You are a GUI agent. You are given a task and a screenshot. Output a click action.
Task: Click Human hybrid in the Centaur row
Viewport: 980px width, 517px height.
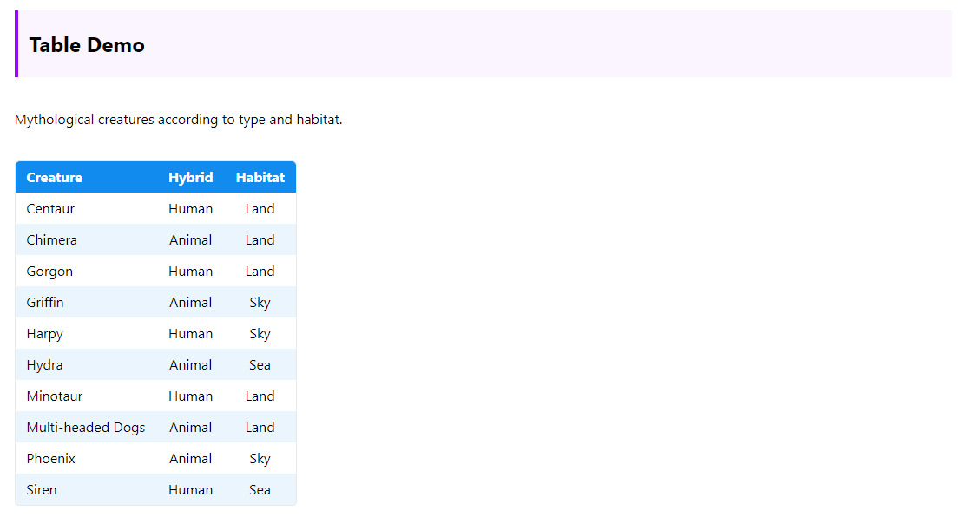[x=190, y=209]
